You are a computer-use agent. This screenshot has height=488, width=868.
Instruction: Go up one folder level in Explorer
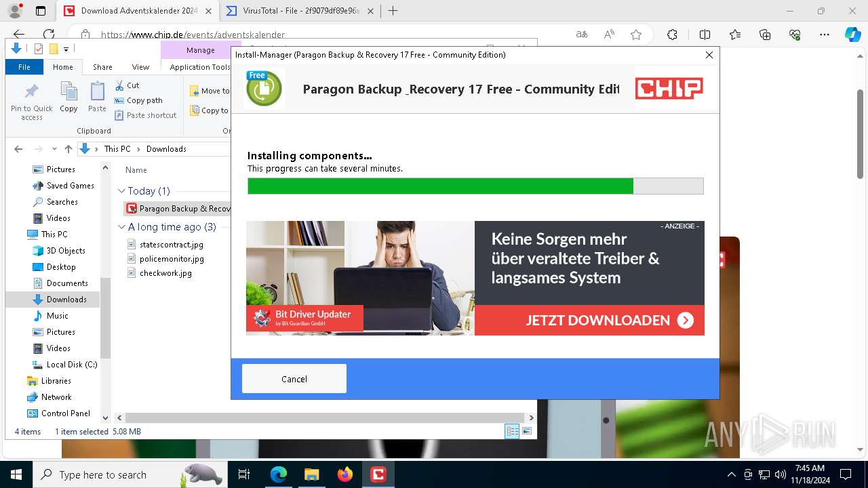click(x=68, y=149)
